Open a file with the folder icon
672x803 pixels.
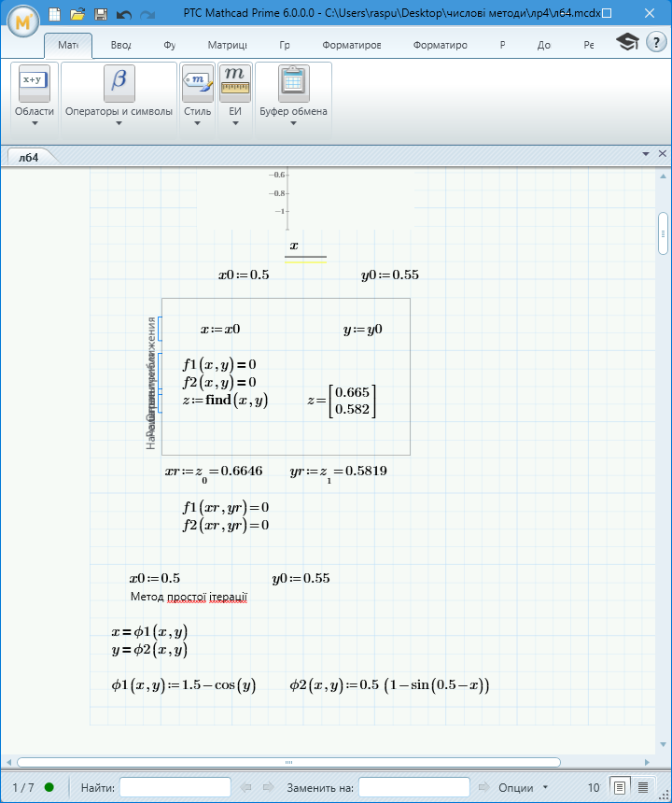(77, 14)
